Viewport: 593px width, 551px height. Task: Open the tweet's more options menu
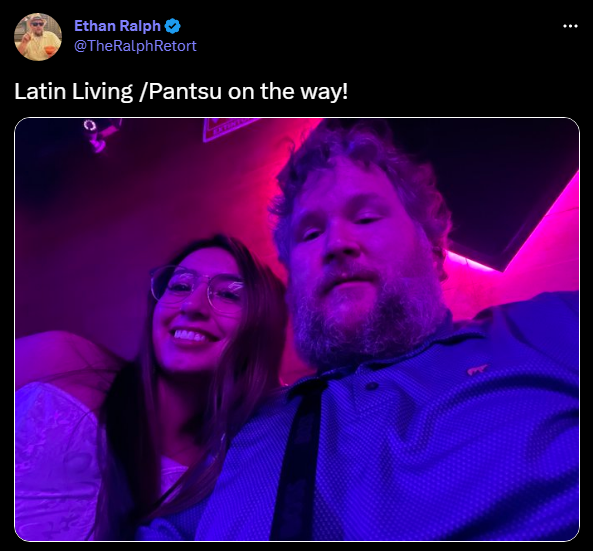570,26
